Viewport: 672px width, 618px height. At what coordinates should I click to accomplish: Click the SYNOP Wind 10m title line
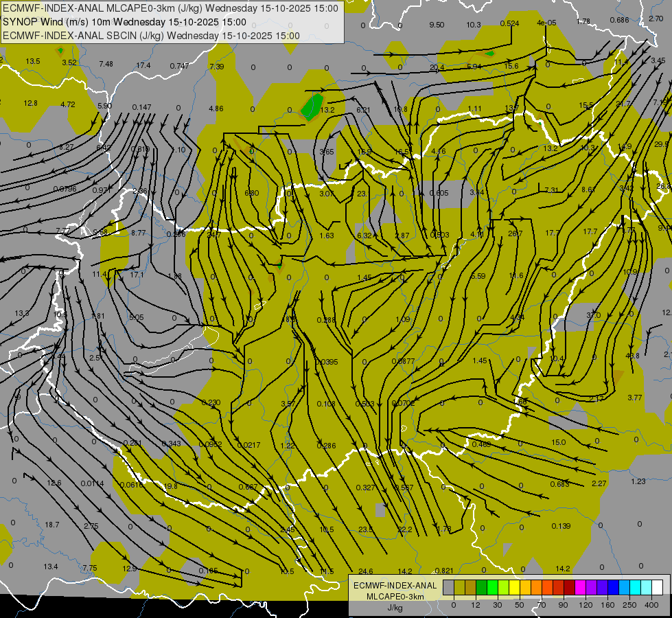tap(125, 22)
